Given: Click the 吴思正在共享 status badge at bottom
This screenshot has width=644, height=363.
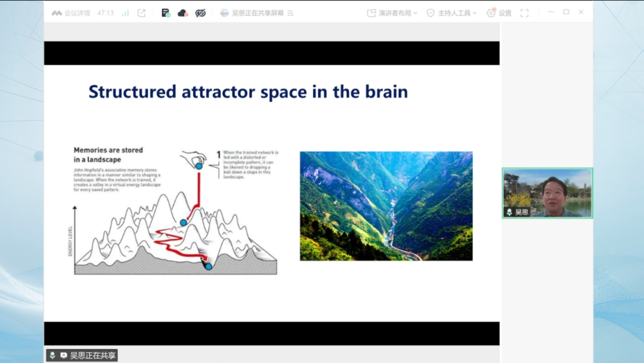Looking at the screenshot, I should 82,355.
